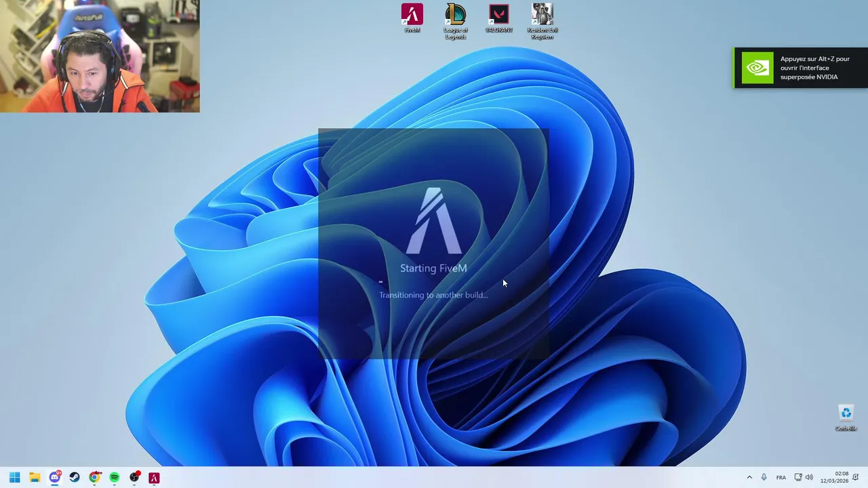Open the network status tray icon

[798, 477]
